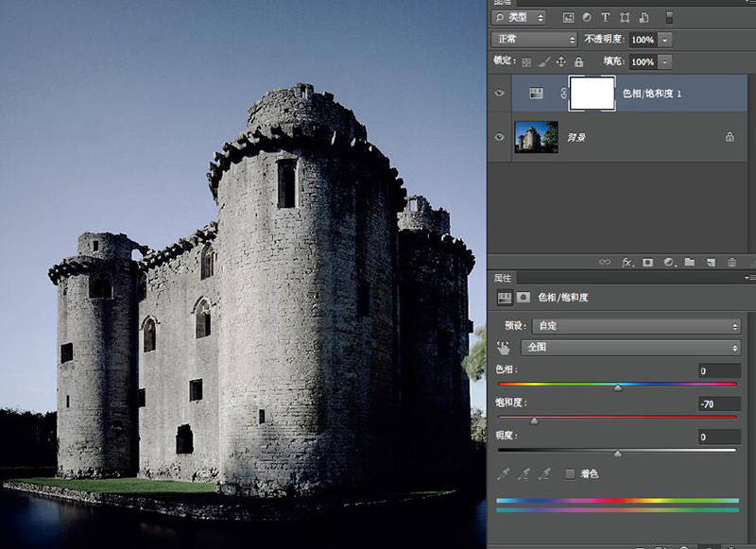Open the 全图 channel range dropdown
756x549 pixels.
coord(632,348)
